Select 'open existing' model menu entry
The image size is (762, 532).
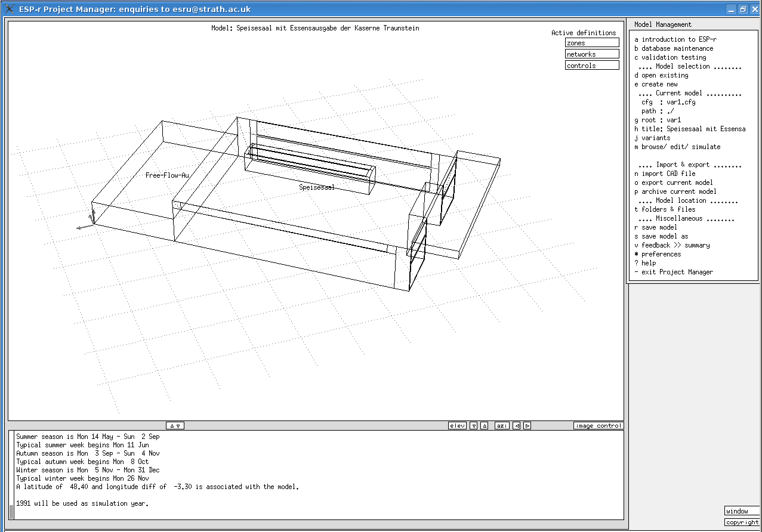(x=661, y=75)
